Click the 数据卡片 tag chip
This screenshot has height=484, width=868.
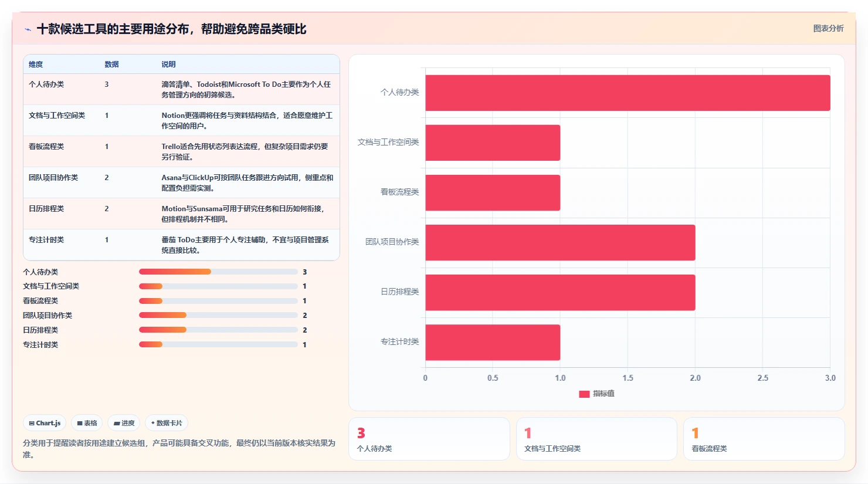[167, 423]
